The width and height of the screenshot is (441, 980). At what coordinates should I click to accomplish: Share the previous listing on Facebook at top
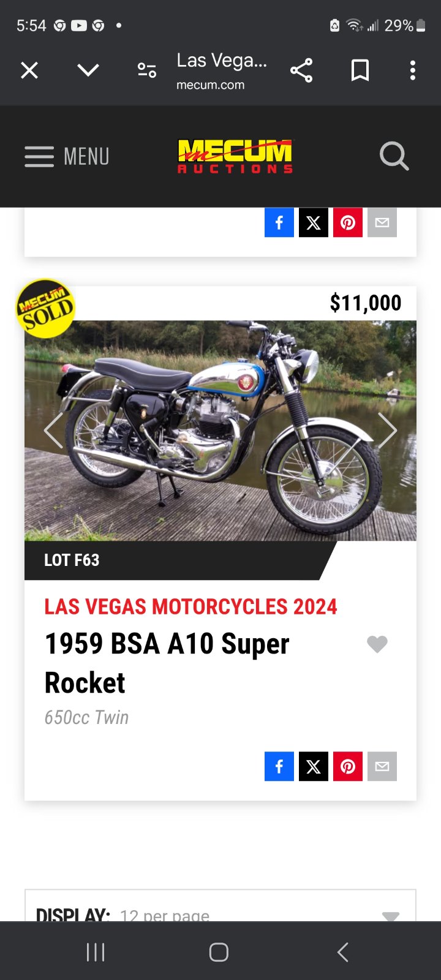pyautogui.click(x=279, y=222)
